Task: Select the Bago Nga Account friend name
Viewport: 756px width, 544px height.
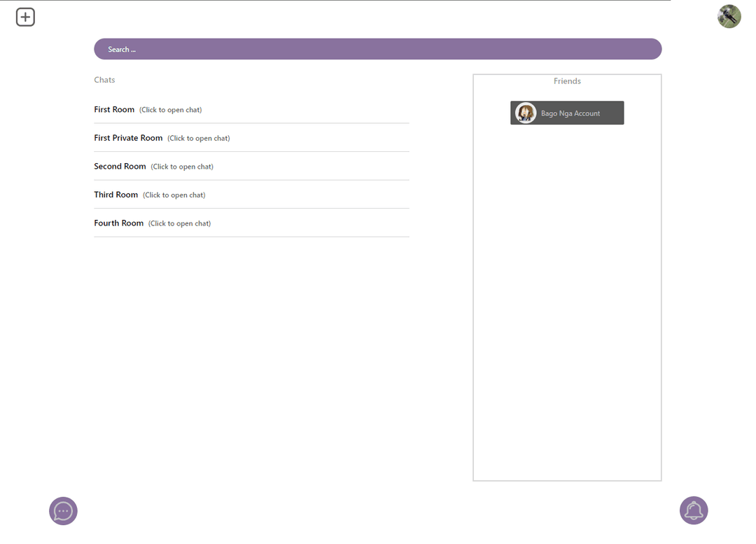Action: tap(570, 113)
